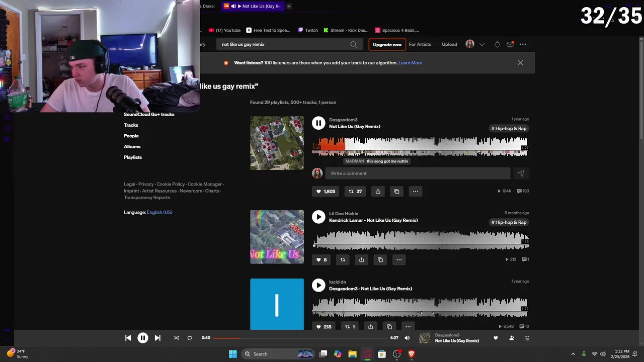This screenshot has height=362, width=644.
Task: Click Learn More in the listeners banner
Action: point(410,63)
